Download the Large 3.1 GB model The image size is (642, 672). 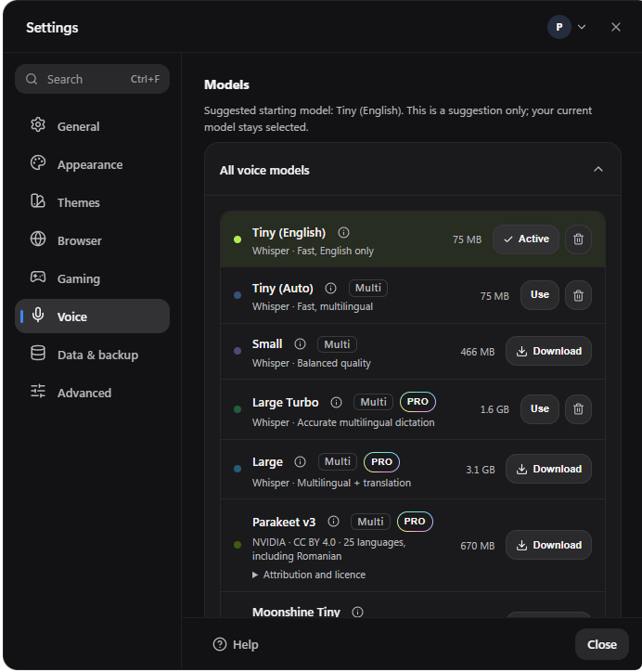tap(548, 469)
